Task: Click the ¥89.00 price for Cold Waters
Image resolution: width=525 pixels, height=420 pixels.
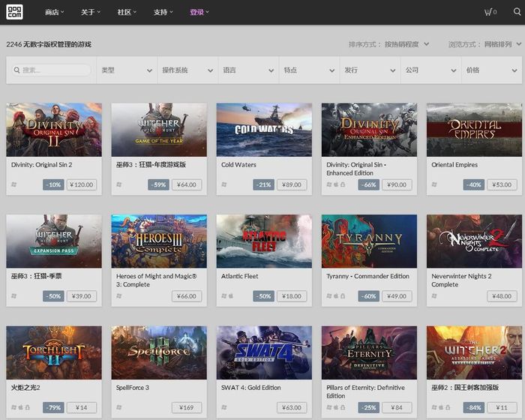Action: pyautogui.click(x=292, y=184)
